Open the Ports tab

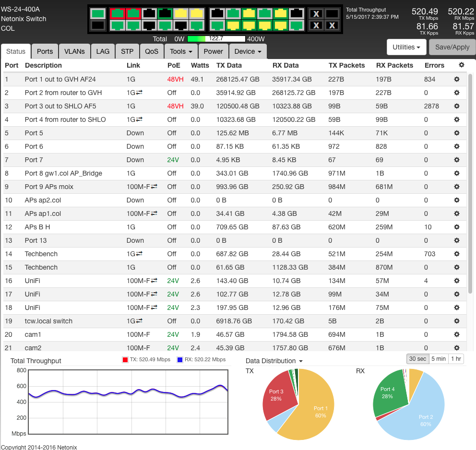pos(45,51)
